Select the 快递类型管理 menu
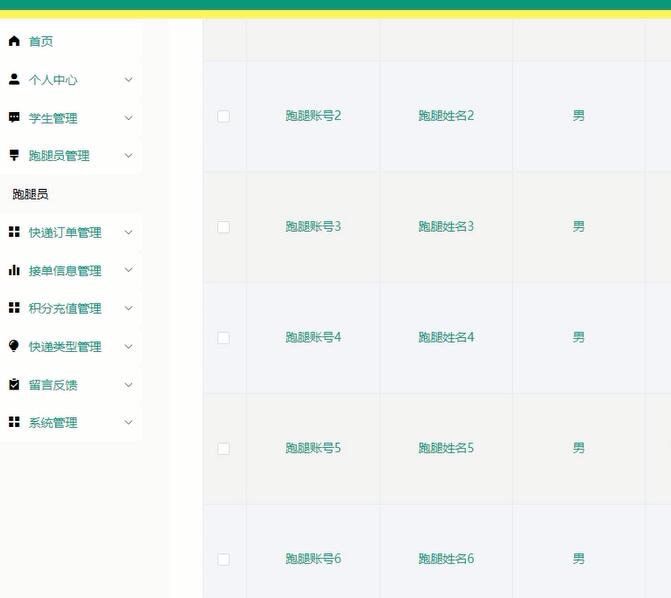The image size is (671, 598). point(65,347)
